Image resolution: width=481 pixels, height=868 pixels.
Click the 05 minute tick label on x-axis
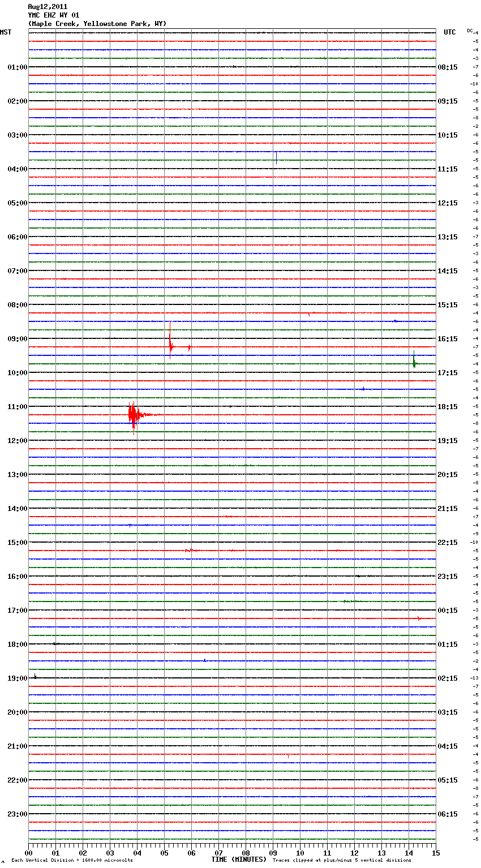pyautogui.click(x=164, y=853)
